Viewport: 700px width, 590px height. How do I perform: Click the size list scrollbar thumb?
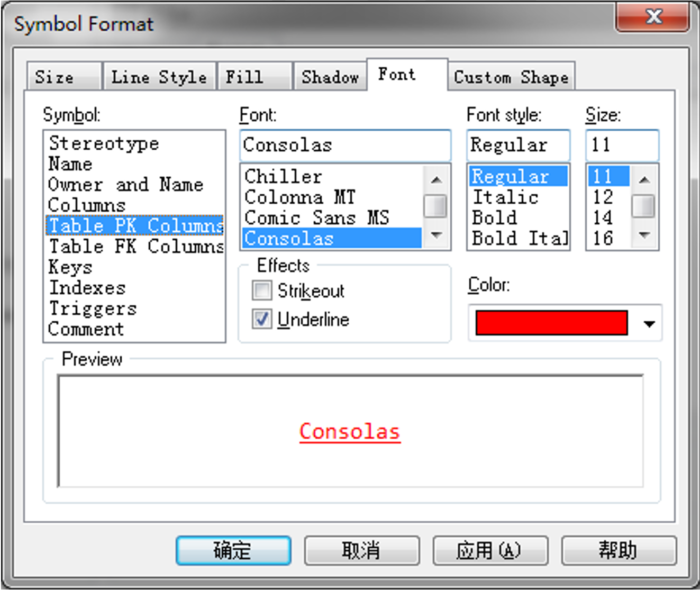pyautogui.click(x=644, y=206)
